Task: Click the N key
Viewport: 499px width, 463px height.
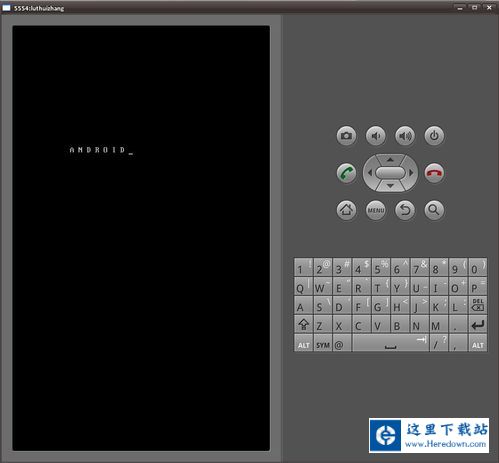Action: pos(419,324)
